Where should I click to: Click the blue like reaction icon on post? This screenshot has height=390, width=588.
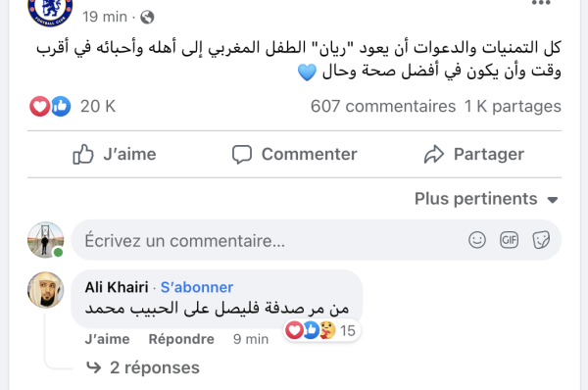click(x=61, y=106)
